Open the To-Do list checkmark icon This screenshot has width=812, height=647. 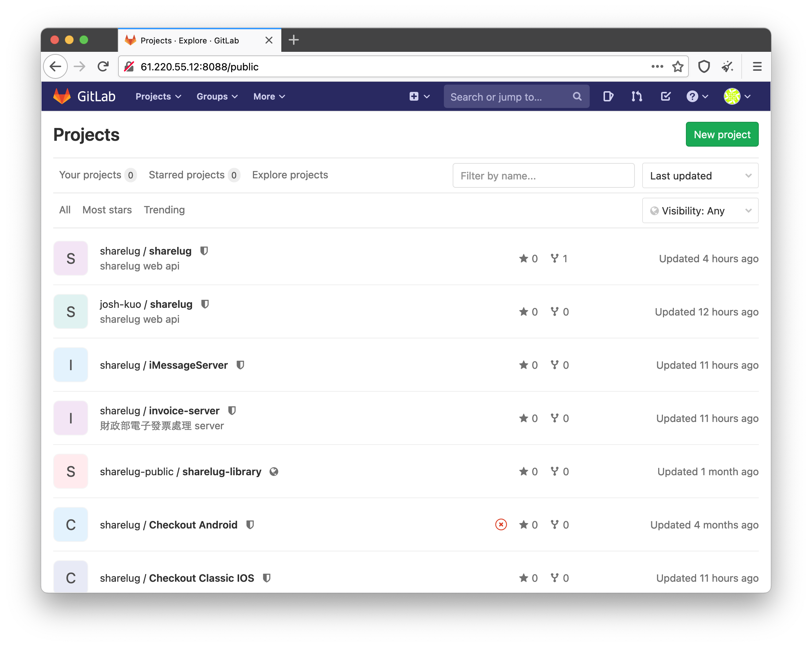point(665,96)
